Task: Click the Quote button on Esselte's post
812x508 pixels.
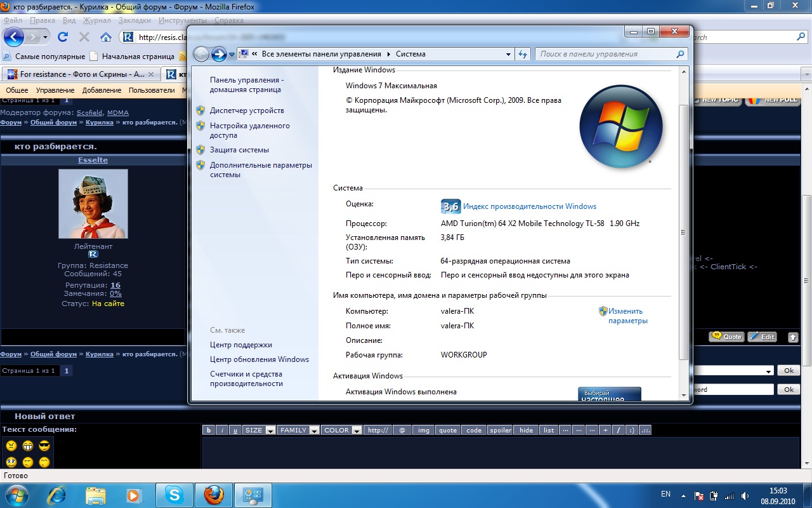Action: (726, 337)
